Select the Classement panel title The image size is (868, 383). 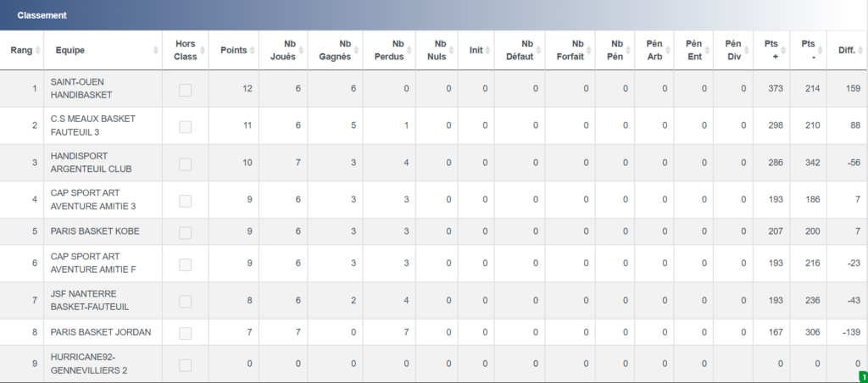click(x=42, y=15)
